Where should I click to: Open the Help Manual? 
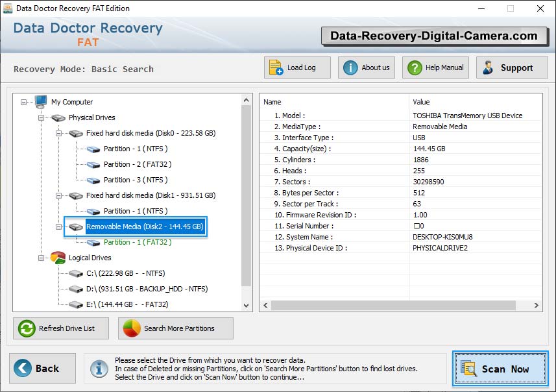(435, 67)
